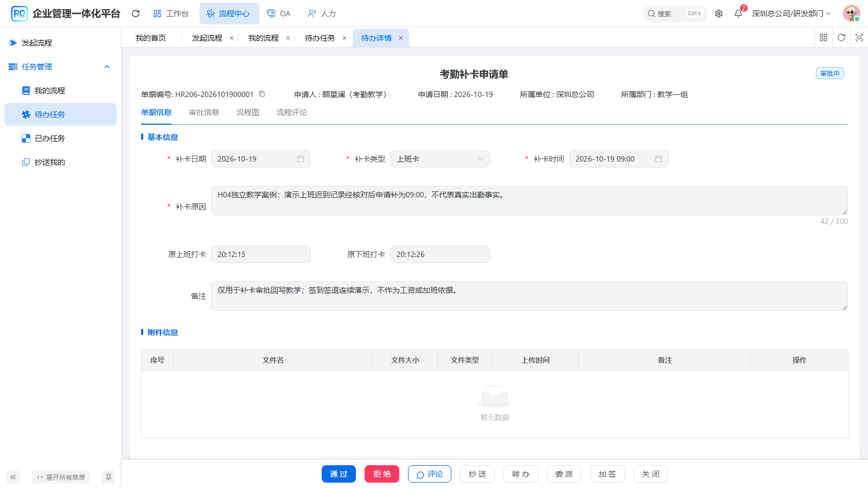Screen dimensions: 868x488
Task: Click the 评论 button
Action: click(430, 474)
